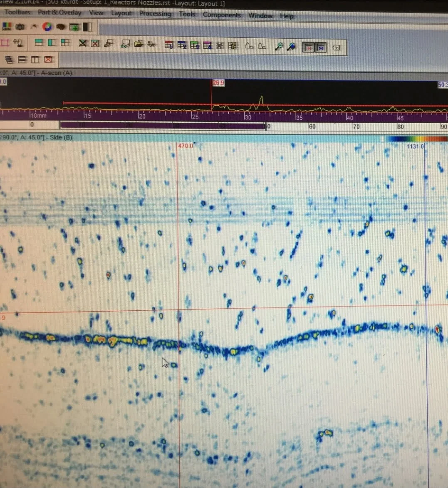Click the grid with asterisk icon
This screenshot has height=488, width=448.
click(x=220, y=46)
